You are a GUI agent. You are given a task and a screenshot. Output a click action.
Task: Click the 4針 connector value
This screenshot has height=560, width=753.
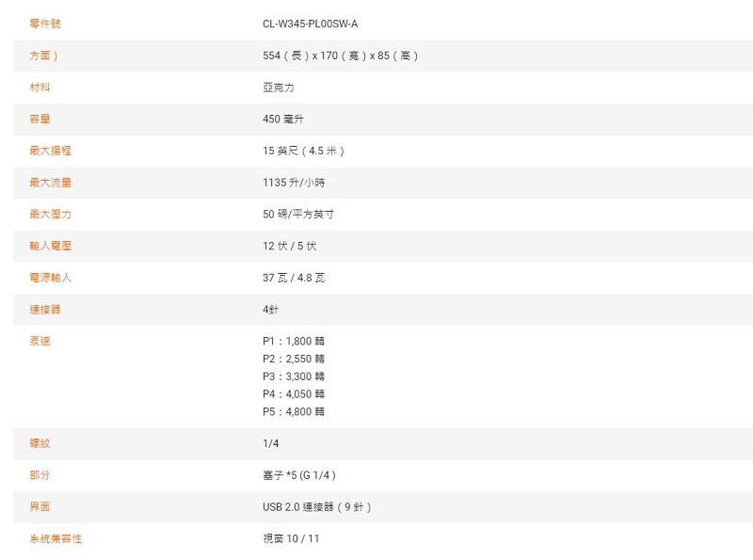[270, 310]
